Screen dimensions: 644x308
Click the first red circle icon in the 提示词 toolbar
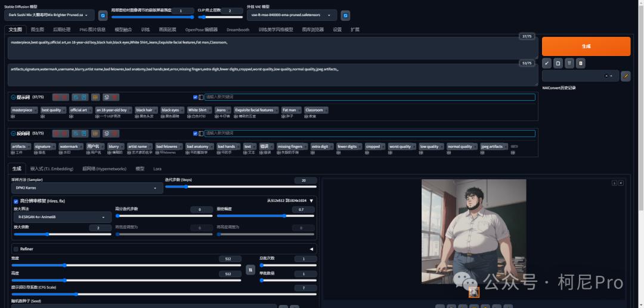56,97
